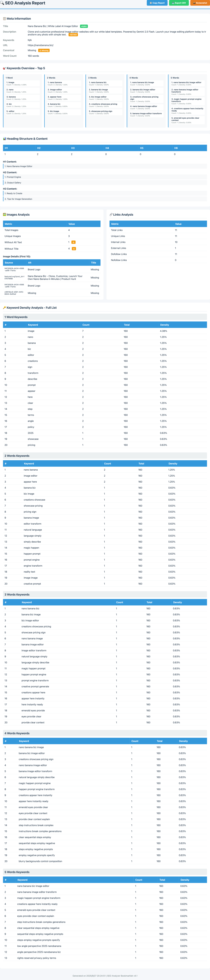
Task: Click the orange Missing badge beside Canonical
Action: pos(44,51)
